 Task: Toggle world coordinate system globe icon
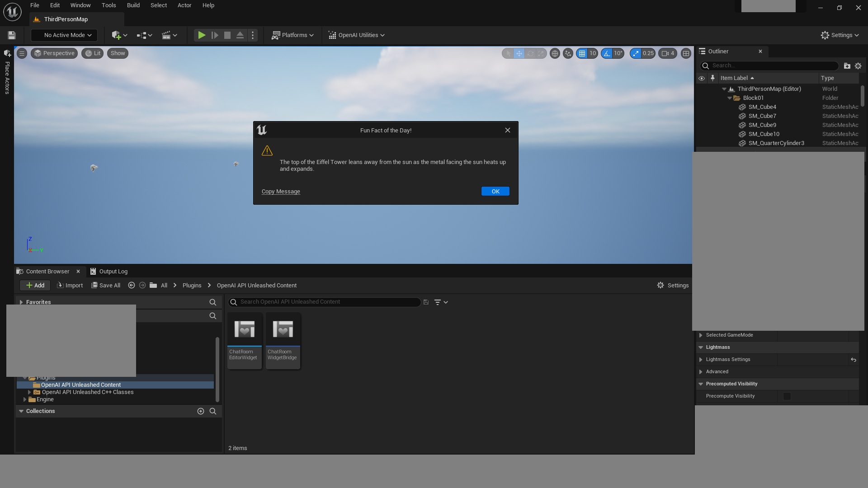point(555,53)
